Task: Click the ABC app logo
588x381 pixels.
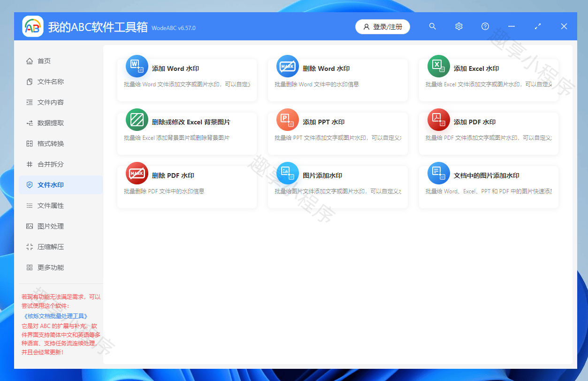Action: (x=33, y=27)
